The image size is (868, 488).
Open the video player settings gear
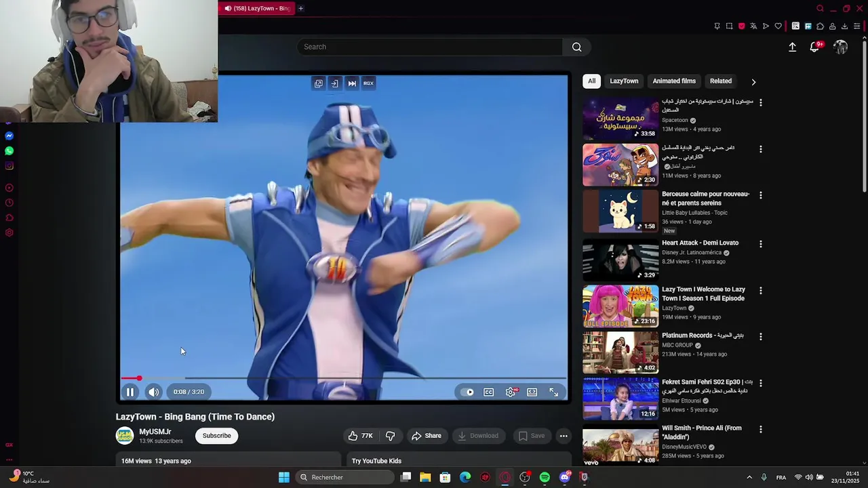[x=511, y=392]
